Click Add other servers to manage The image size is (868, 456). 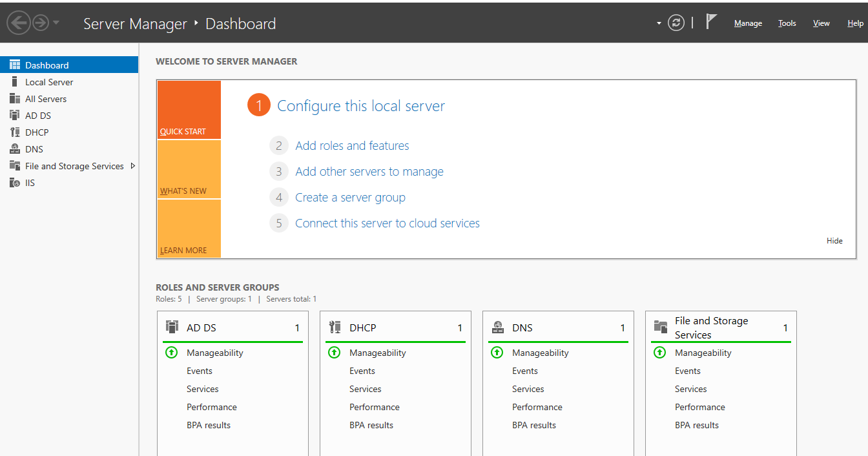[x=369, y=171]
